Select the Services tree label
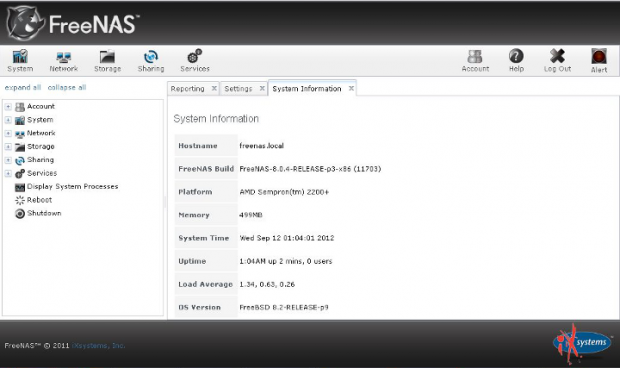620x368 pixels. (42, 173)
